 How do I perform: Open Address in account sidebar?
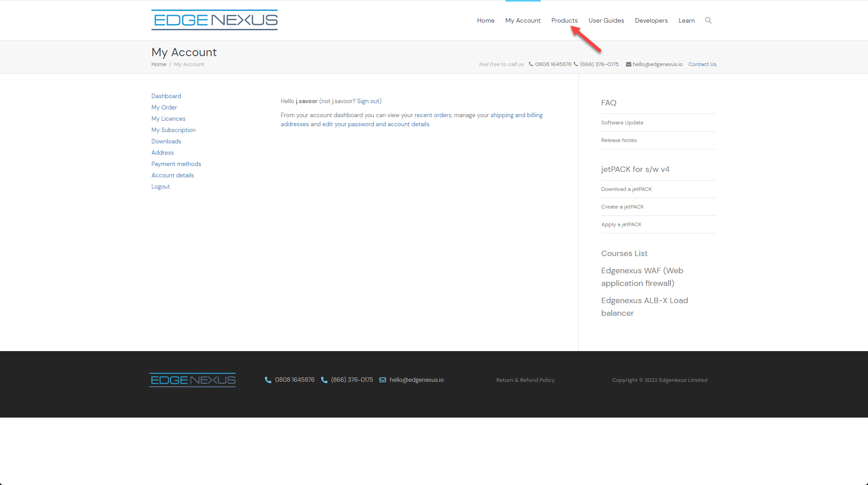(x=162, y=152)
